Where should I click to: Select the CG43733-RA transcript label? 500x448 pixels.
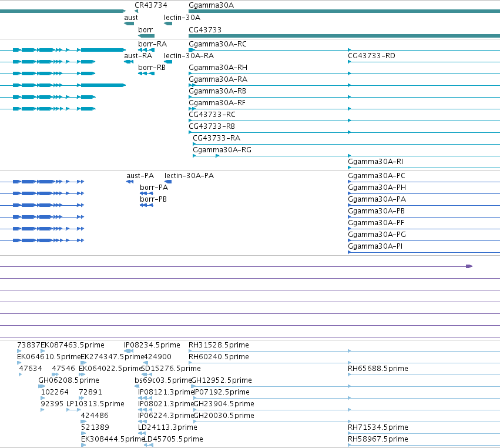[217, 138]
